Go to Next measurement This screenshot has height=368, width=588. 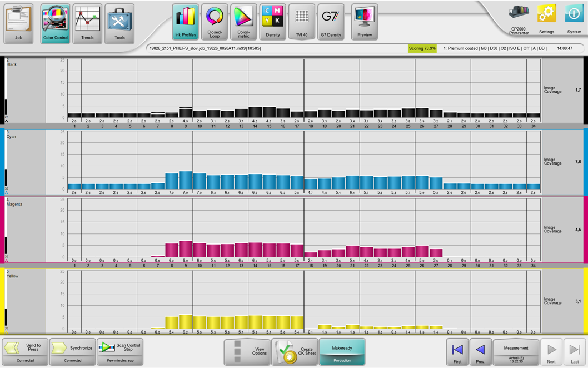tap(551, 351)
